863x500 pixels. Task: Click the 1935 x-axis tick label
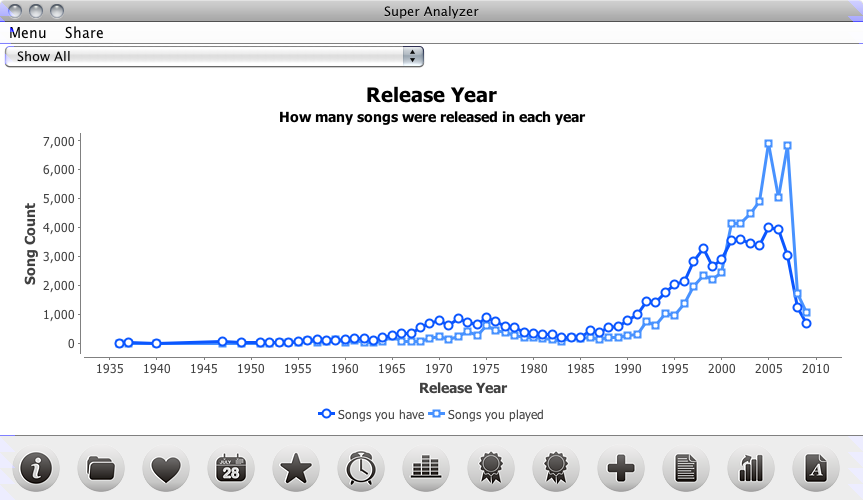tap(110, 369)
